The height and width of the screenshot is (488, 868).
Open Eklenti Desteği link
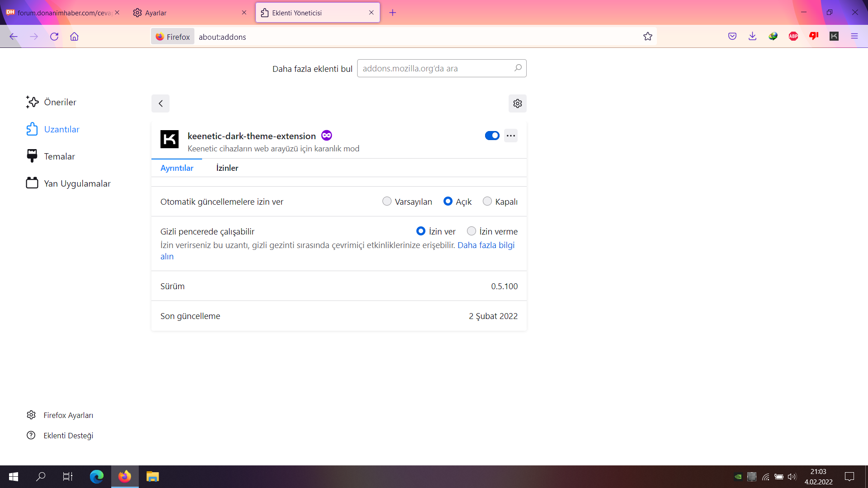[x=60, y=435]
